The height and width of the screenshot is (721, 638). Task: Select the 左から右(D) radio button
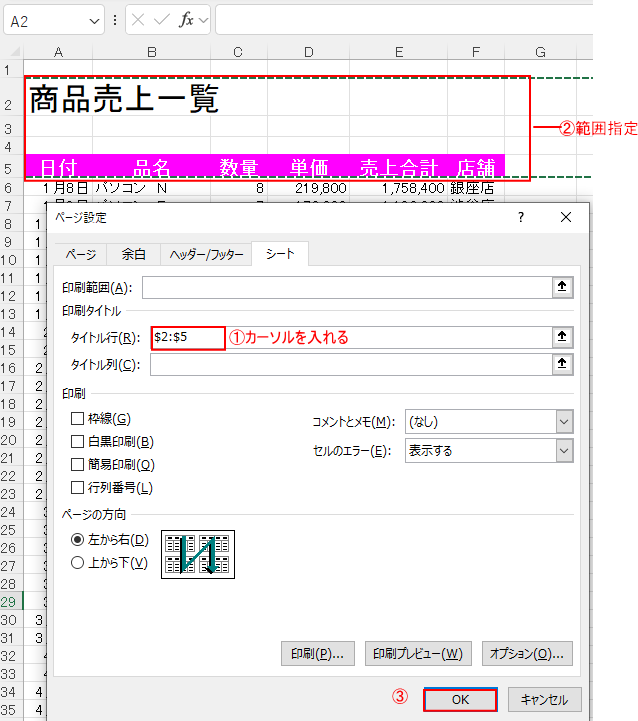77,539
